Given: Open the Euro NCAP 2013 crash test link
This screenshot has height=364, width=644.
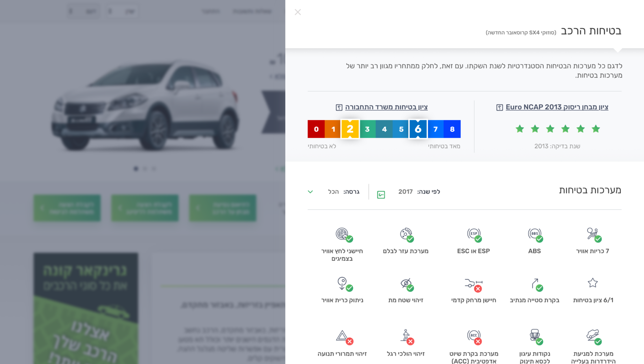Looking at the screenshot, I should tap(557, 107).
